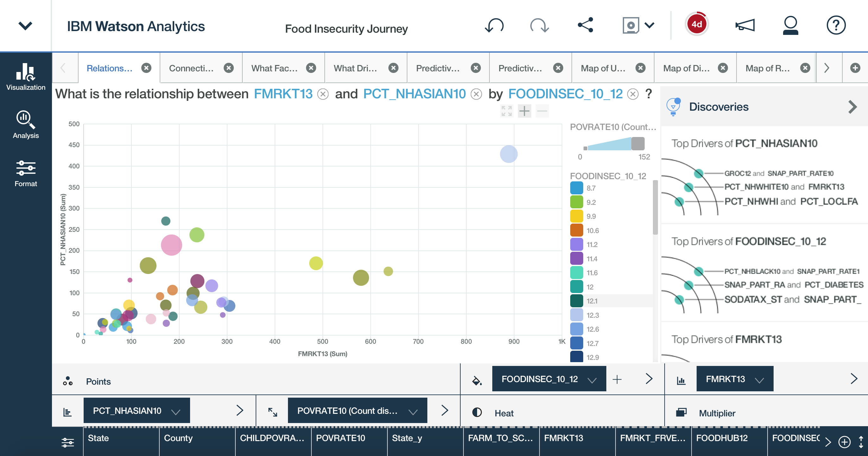Remove FOODINSEC_10_12 from the question
The image size is (868, 456).
click(x=633, y=94)
